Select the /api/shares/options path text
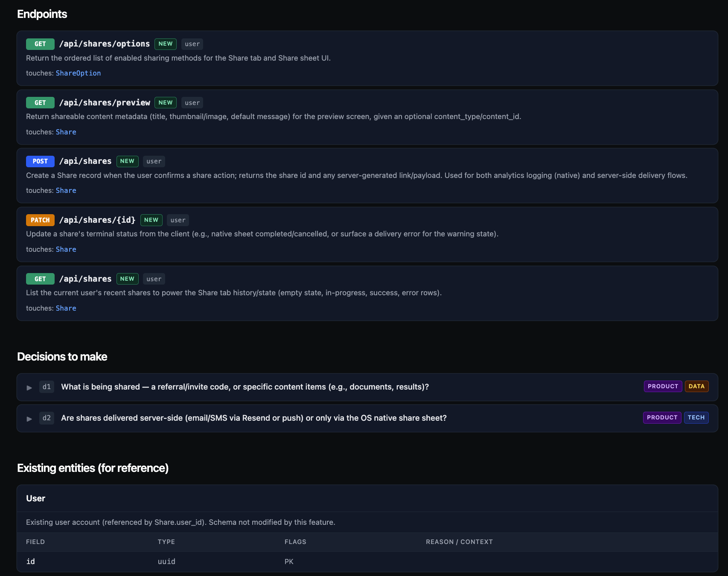 pos(105,44)
